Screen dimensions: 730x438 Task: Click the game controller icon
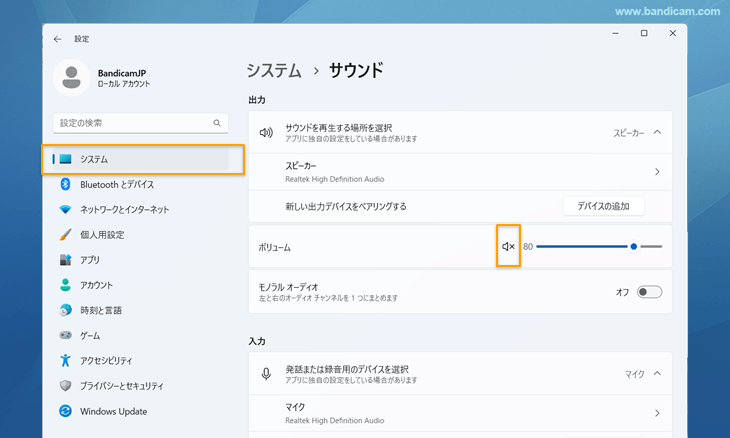click(x=65, y=335)
